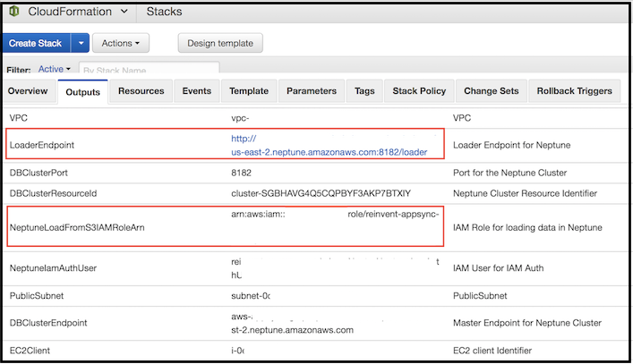The image size is (633, 364).
Task: Click the VPC key in first row
Action: click(x=19, y=118)
